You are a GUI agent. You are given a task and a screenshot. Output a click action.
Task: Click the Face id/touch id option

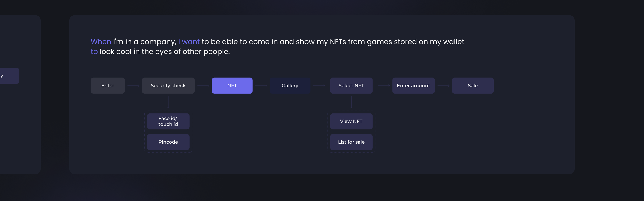(x=168, y=121)
